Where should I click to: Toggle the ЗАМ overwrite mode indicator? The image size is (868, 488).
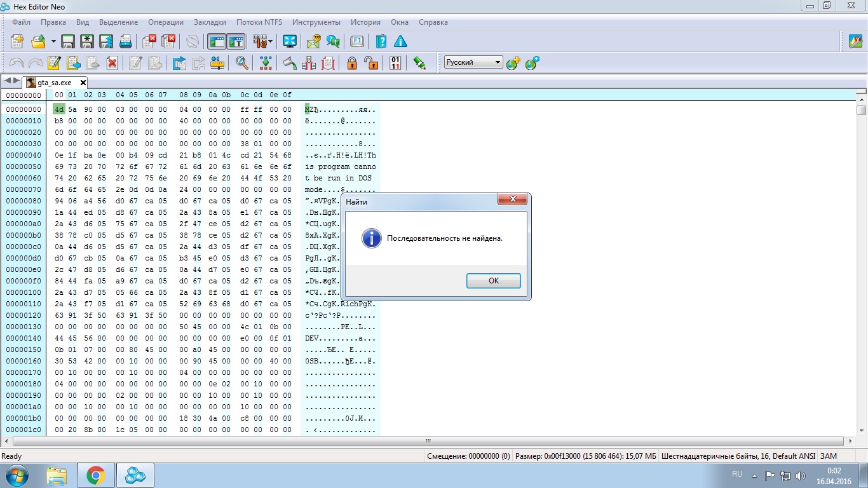click(x=829, y=456)
